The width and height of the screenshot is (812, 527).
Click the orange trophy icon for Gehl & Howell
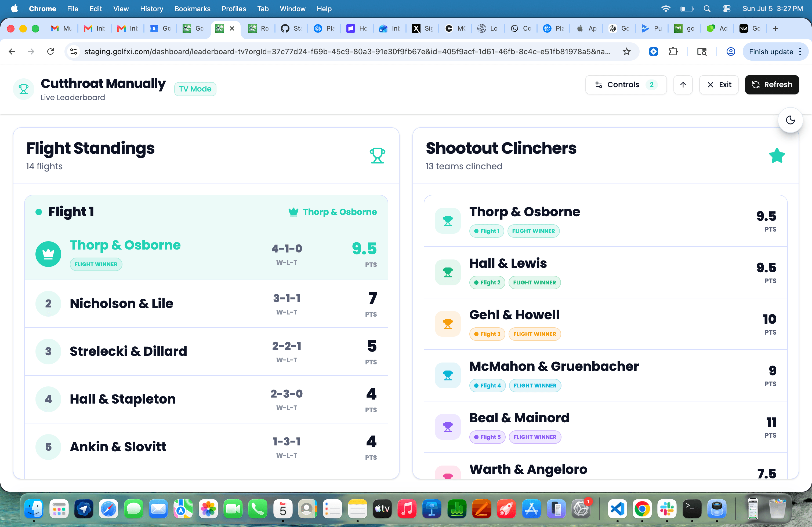point(448,324)
